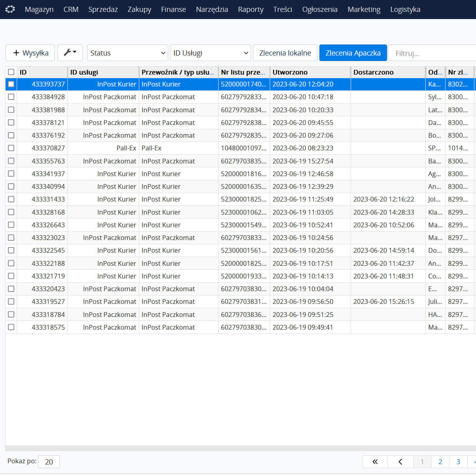Click the Pokaż po page size field
The image size is (476, 476).
click(x=49, y=462)
